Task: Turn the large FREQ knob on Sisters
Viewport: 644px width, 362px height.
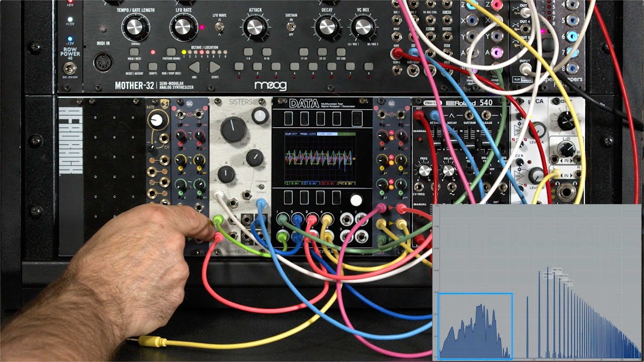Action: [x=233, y=129]
